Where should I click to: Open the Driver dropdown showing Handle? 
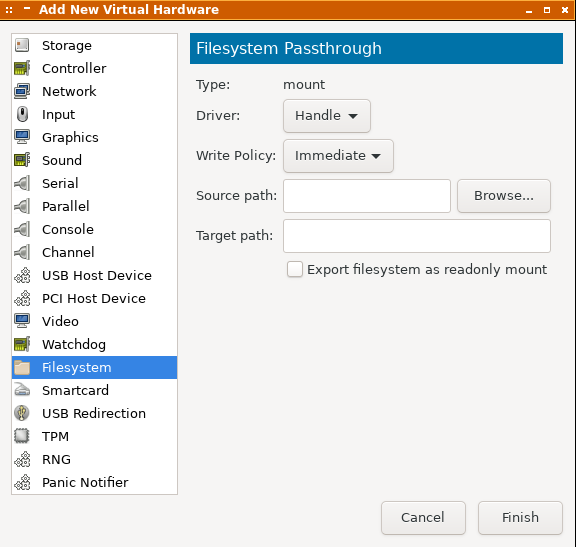[x=327, y=116]
